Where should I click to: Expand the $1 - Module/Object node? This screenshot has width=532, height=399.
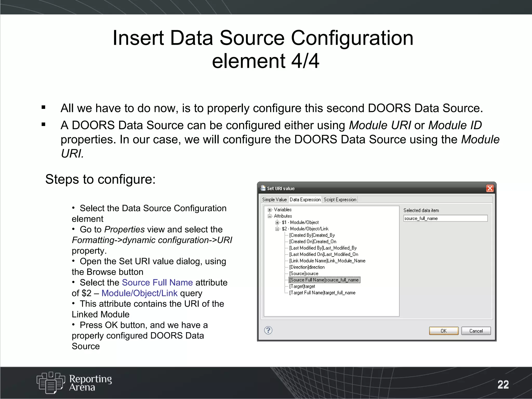click(x=277, y=223)
